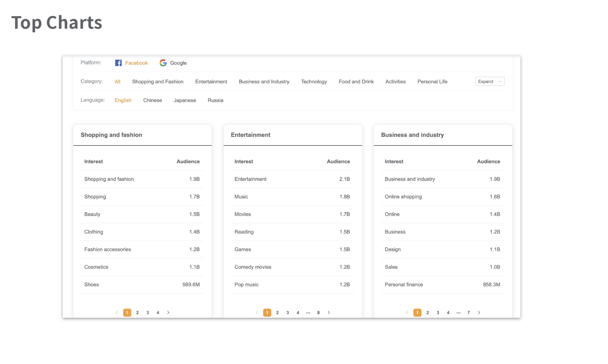The height and width of the screenshot is (364, 608).
Task: Go to page 3 of Shopping and fashion
Action: coord(148,312)
